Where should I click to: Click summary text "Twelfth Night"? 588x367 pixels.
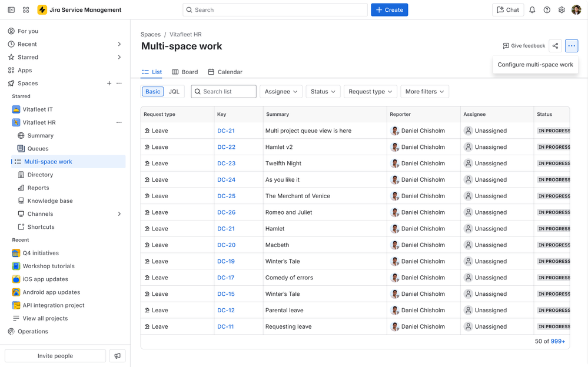pos(283,164)
